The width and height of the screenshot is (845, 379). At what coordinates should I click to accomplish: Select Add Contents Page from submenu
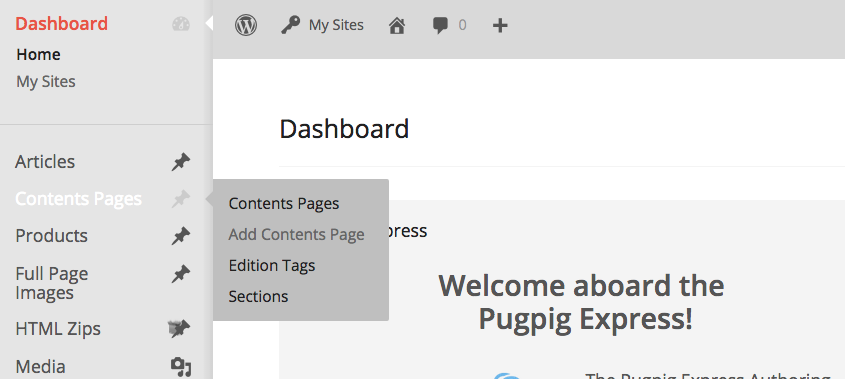[296, 235]
